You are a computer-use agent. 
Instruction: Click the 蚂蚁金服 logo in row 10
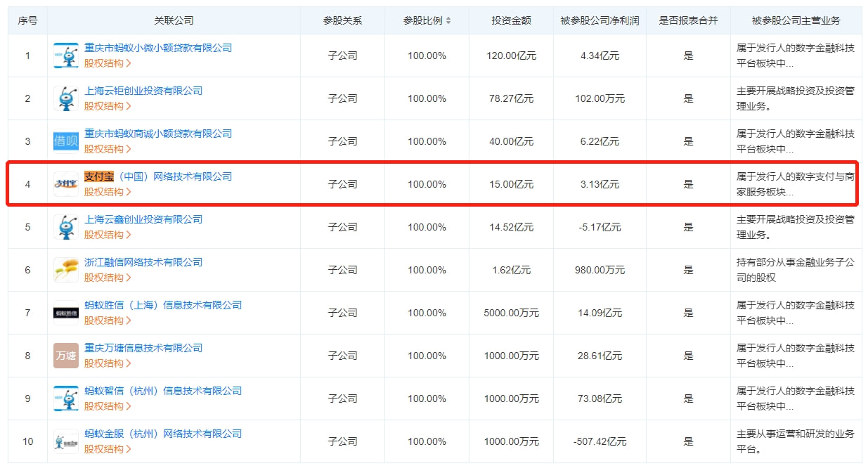click(66, 441)
